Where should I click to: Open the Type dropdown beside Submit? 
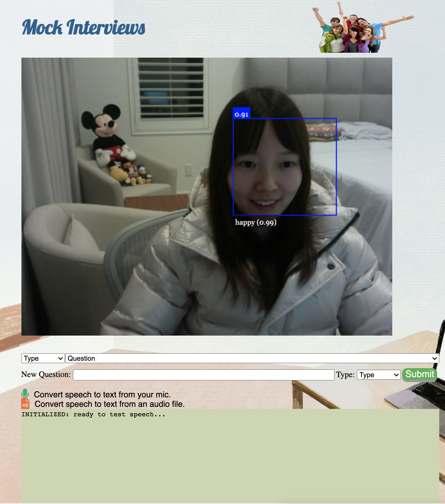(379, 375)
